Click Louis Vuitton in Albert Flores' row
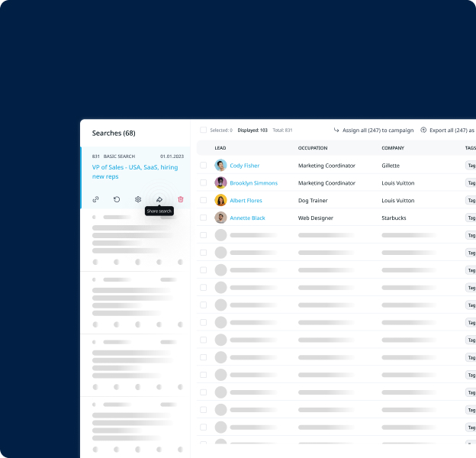The height and width of the screenshot is (458, 476). coord(398,201)
